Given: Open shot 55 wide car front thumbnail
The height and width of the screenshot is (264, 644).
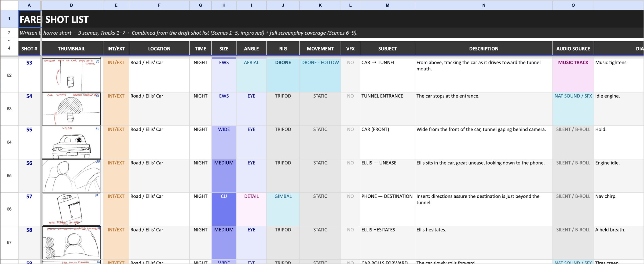Looking at the screenshot, I should point(71,142).
